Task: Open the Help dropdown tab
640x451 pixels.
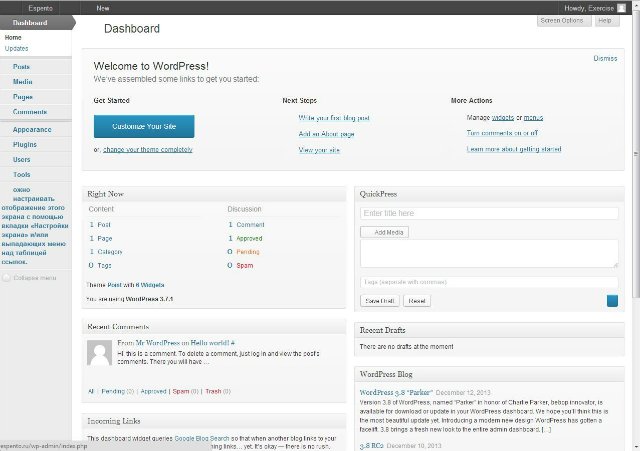Action: click(x=604, y=20)
